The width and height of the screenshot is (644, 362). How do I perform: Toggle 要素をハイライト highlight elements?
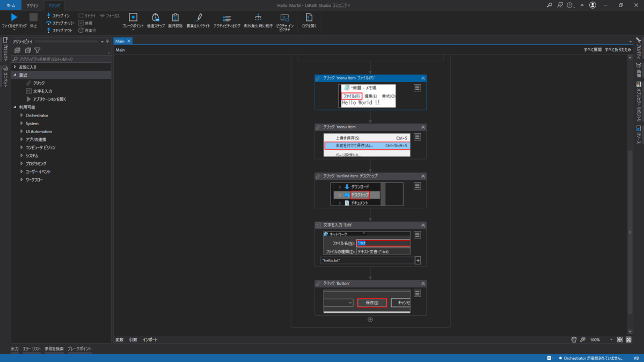click(198, 20)
